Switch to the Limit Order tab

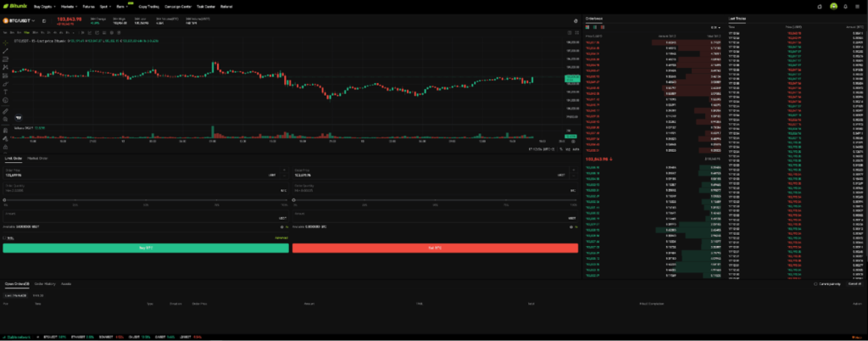tap(14, 159)
